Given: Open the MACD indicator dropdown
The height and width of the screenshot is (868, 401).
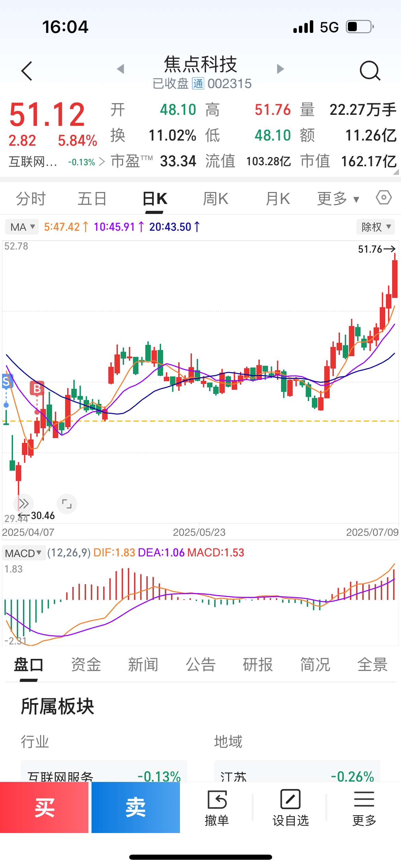Looking at the screenshot, I should point(24,553).
